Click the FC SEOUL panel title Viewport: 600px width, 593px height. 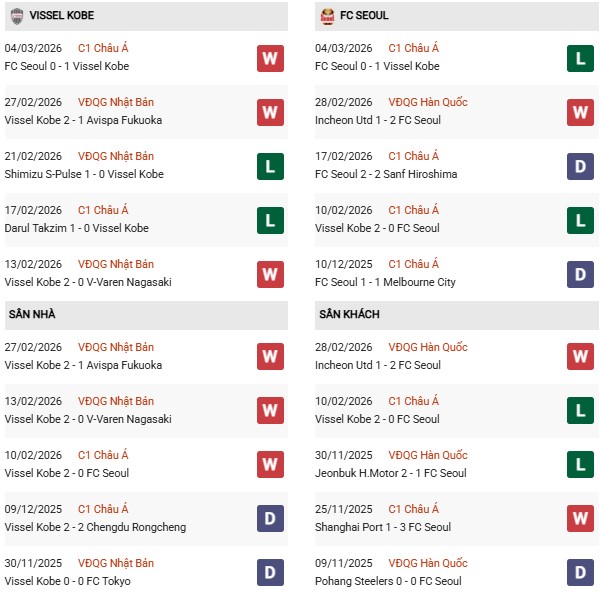point(364,16)
